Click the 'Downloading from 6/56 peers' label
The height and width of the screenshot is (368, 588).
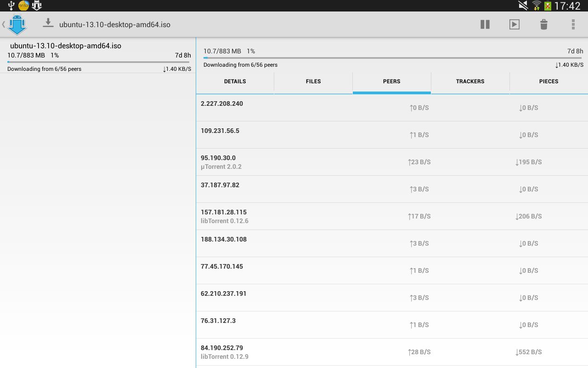tap(241, 65)
